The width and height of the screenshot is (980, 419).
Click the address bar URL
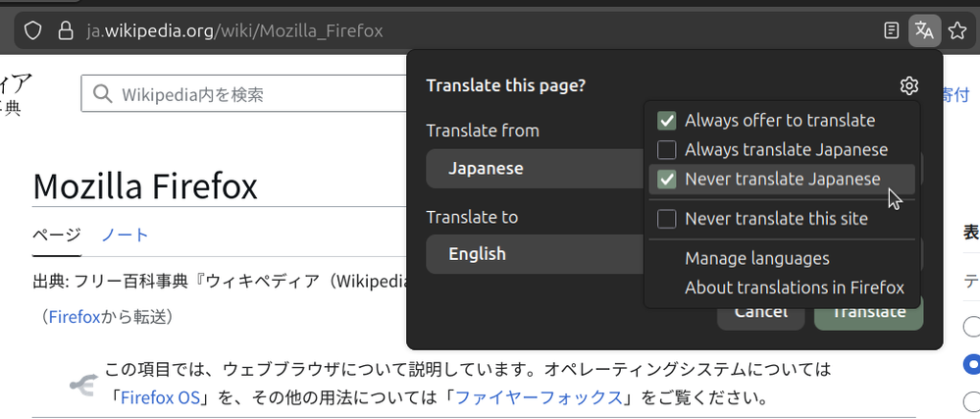click(x=235, y=30)
